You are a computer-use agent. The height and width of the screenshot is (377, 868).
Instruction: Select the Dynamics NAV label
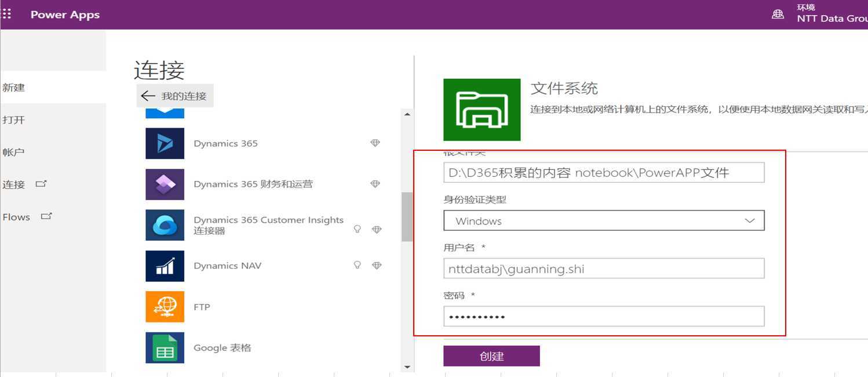(x=227, y=266)
